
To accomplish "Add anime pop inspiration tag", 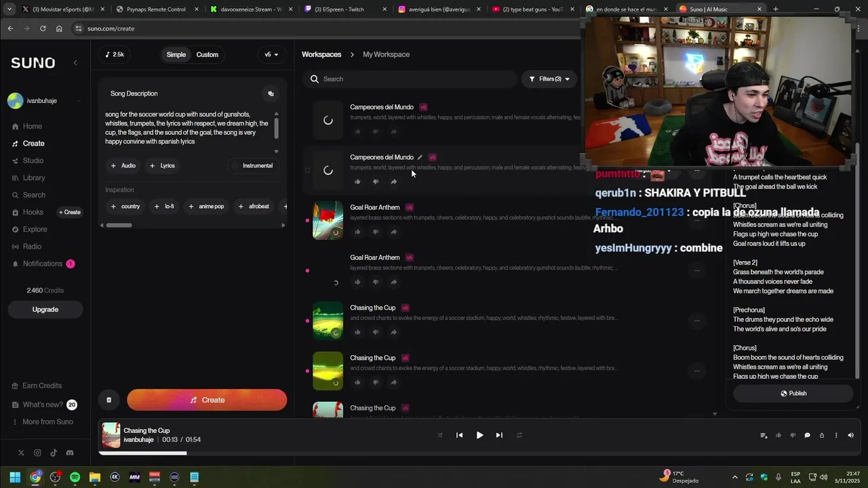I will (x=206, y=206).
